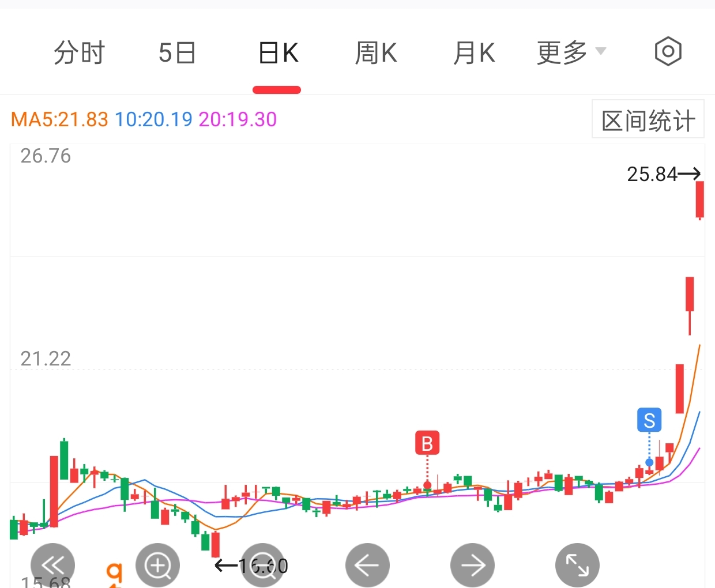Click the MA20 19.30 indicator label
Image resolution: width=715 pixels, height=588 pixels.
click(238, 119)
